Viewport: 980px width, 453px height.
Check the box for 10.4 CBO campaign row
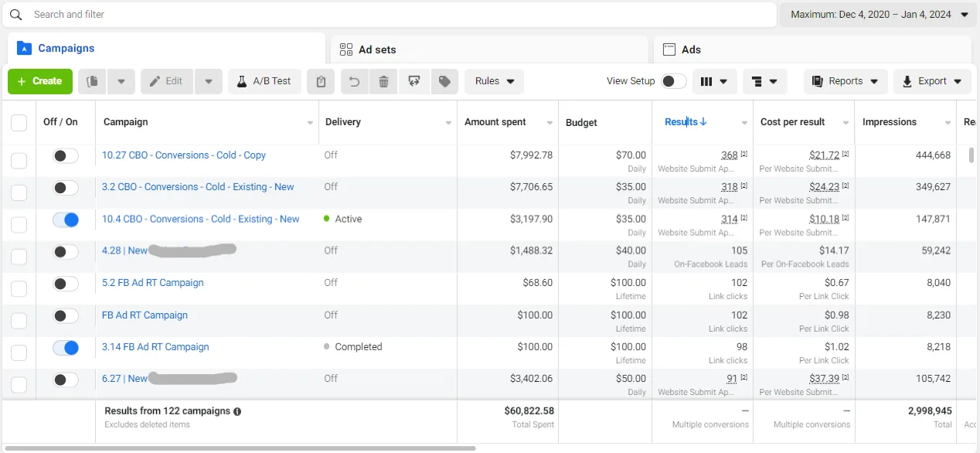click(19, 225)
